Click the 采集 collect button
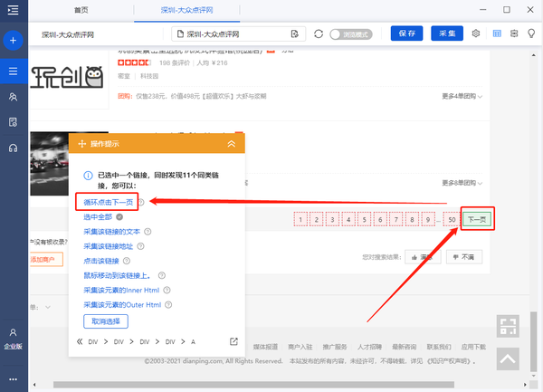The width and height of the screenshot is (543, 392). tap(447, 33)
